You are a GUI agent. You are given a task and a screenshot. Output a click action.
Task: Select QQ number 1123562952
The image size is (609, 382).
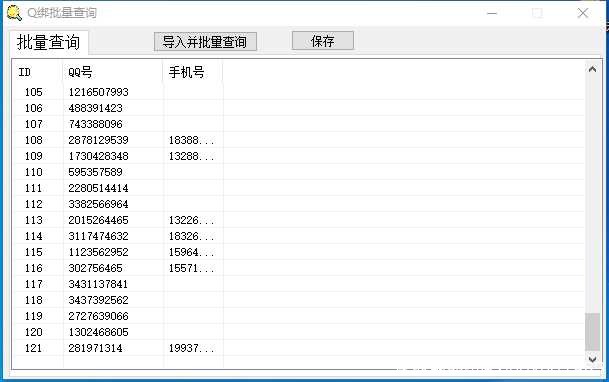[98, 252]
